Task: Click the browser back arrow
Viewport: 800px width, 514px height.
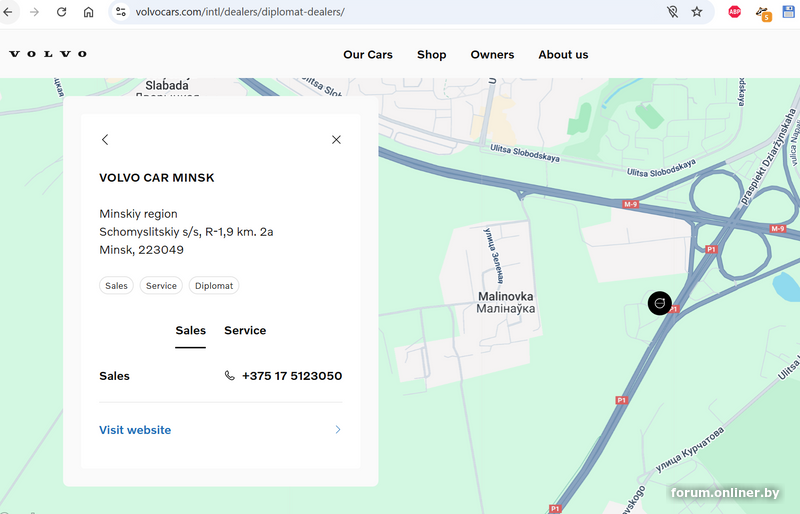Action: [7, 12]
